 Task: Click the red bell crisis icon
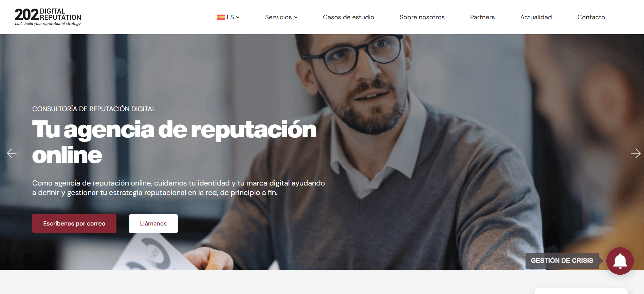click(620, 261)
